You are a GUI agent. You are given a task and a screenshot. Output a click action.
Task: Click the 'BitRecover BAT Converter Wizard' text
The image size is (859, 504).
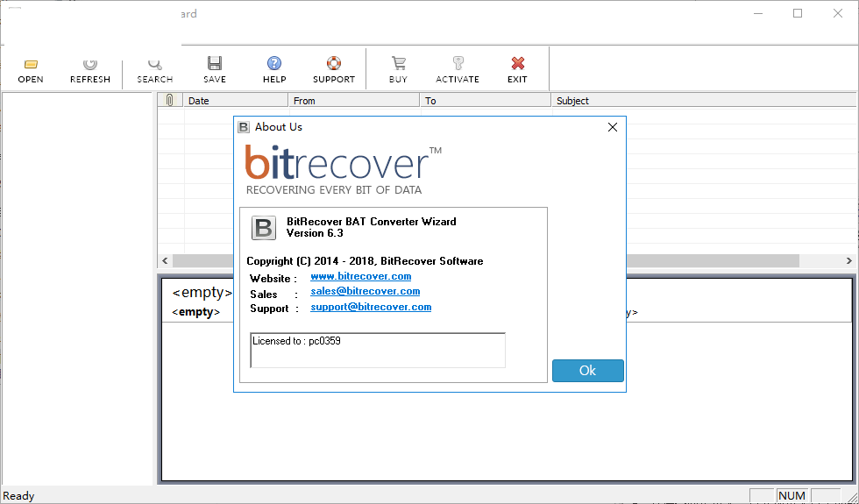tap(372, 222)
